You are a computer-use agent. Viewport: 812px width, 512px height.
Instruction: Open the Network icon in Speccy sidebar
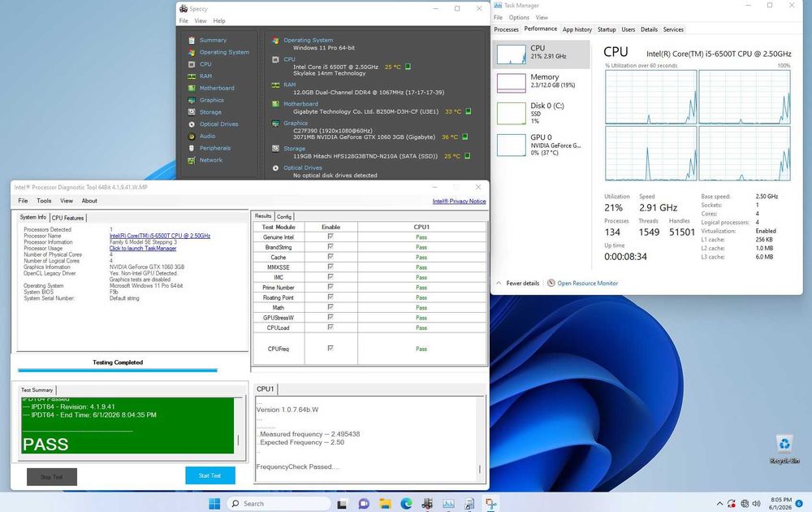192,160
